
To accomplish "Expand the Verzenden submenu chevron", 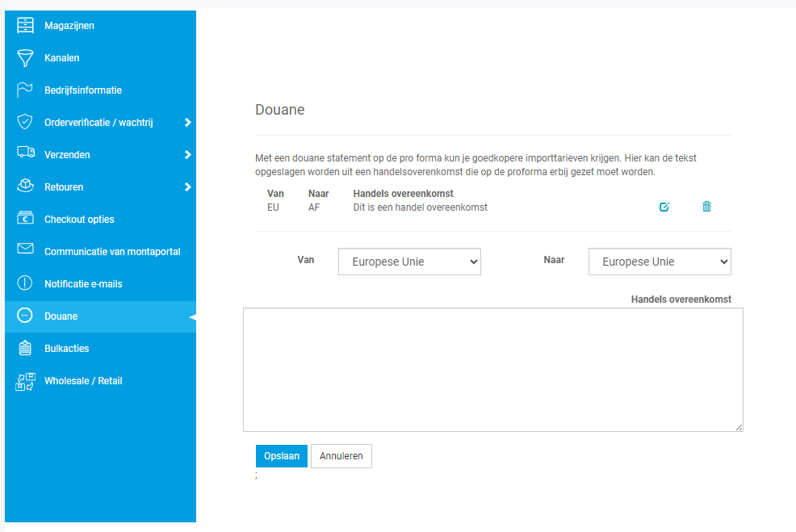I will [187, 155].
